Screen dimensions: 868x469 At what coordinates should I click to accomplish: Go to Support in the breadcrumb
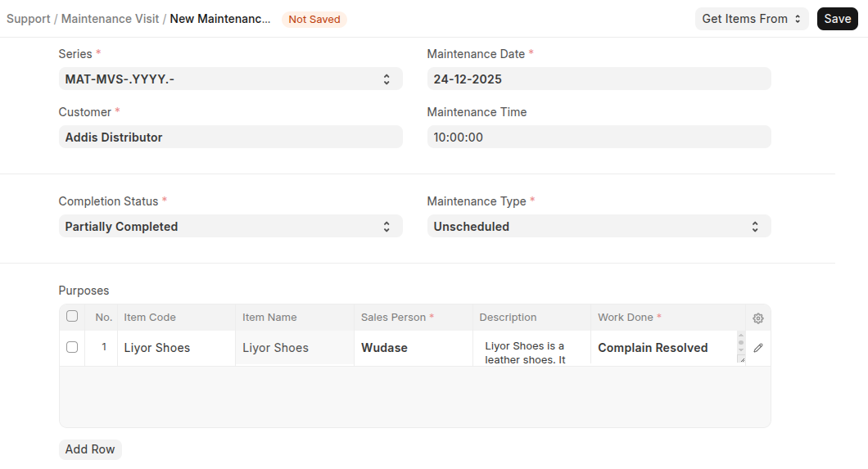tap(29, 19)
